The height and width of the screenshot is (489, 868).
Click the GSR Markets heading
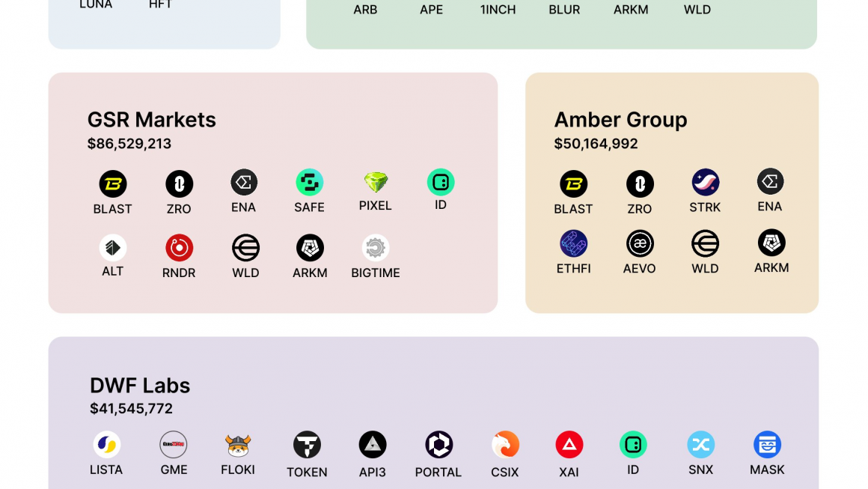pos(152,120)
